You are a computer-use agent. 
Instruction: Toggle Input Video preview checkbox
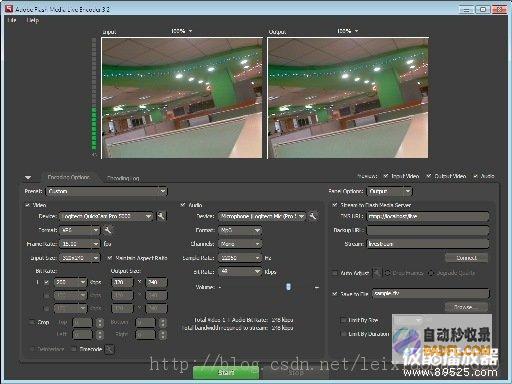click(x=386, y=176)
